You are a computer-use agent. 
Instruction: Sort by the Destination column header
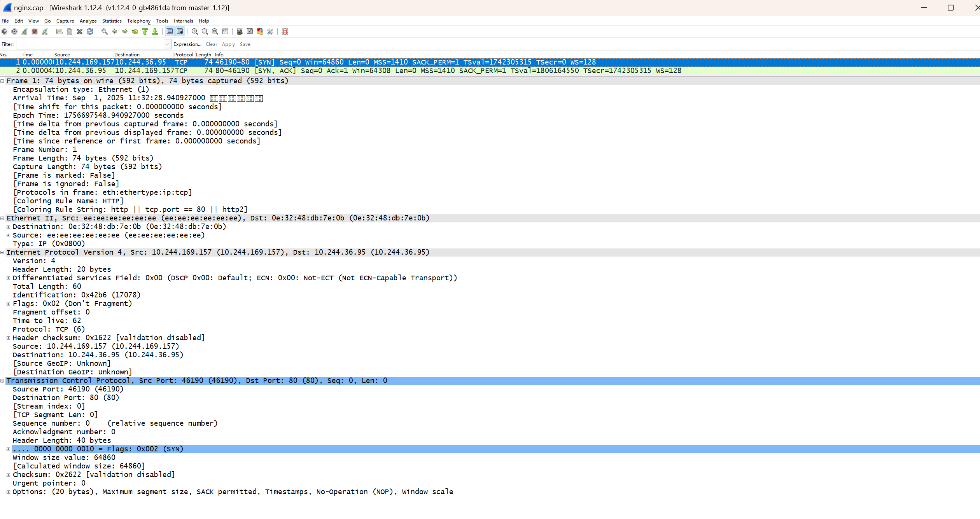pos(143,55)
